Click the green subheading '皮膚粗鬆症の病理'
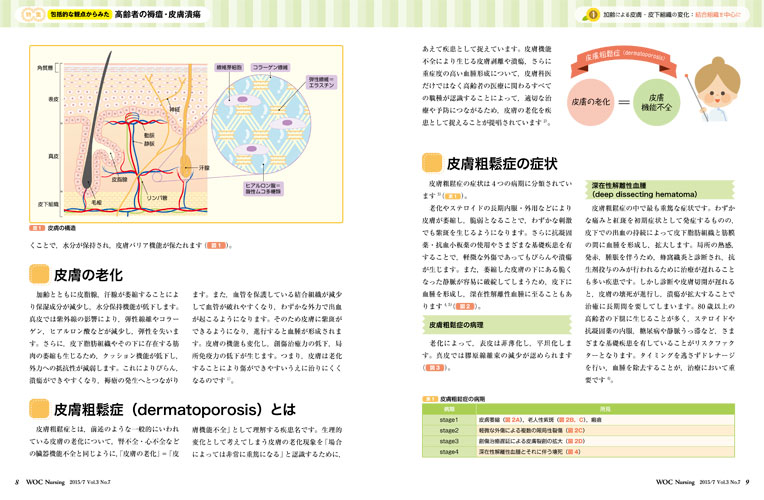The image size is (764, 500). coord(497,325)
